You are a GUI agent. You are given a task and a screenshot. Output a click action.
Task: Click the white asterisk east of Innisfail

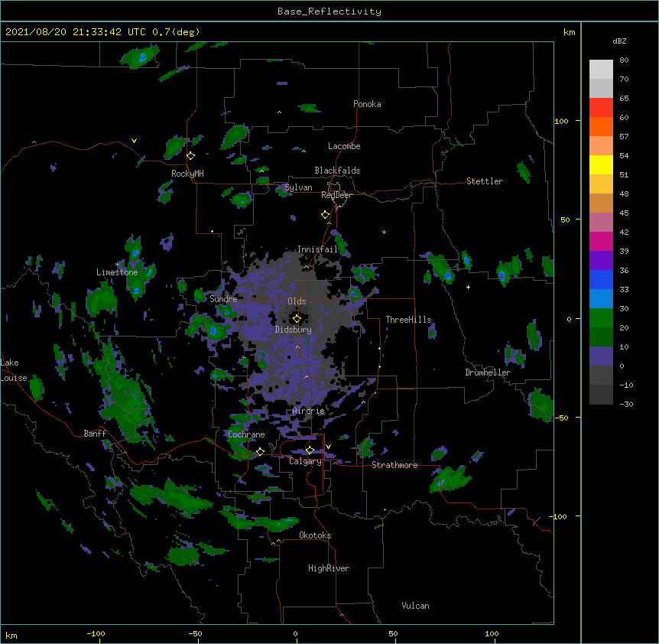[x=384, y=232]
